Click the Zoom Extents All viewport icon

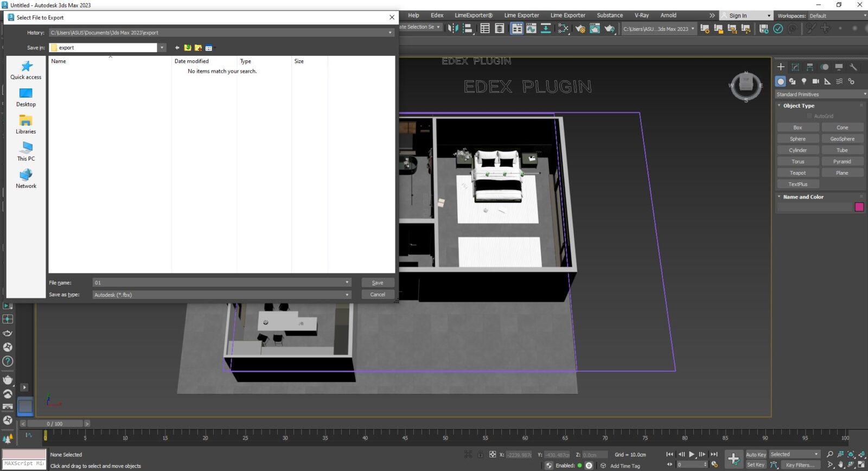point(861,454)
